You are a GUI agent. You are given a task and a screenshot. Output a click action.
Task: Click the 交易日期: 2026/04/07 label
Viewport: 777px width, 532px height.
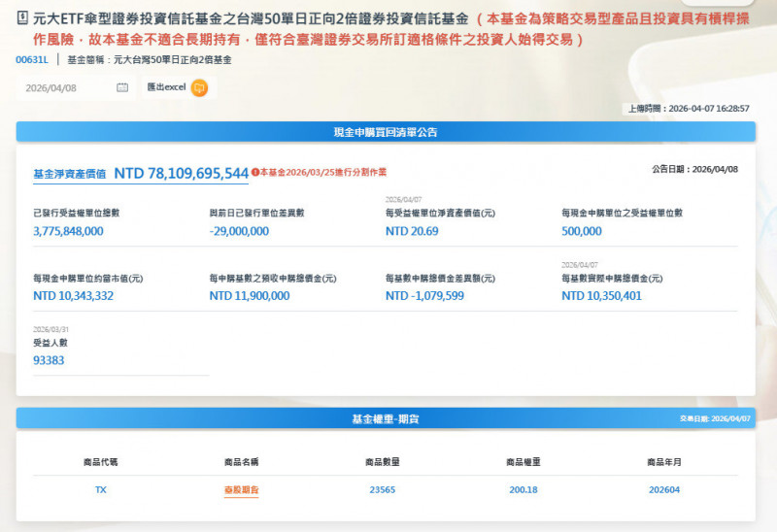pyautogui.click(x=715, y=418)
